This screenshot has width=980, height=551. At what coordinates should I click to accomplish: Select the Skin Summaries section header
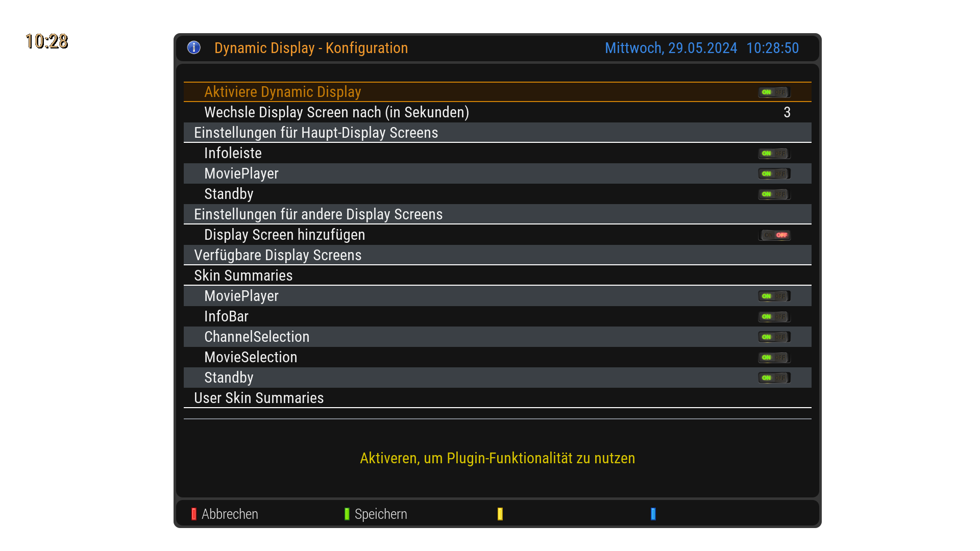[243, 275]
